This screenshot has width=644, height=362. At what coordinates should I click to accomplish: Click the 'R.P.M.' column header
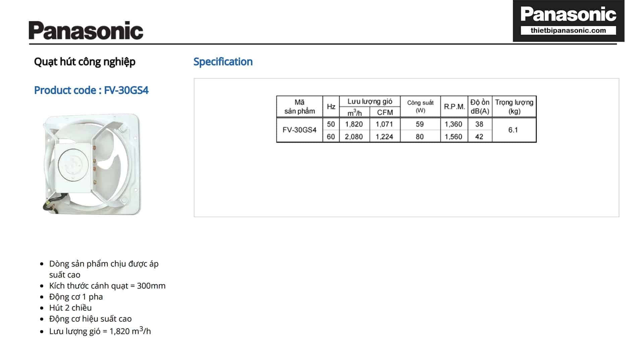click(x=454, y=107)
